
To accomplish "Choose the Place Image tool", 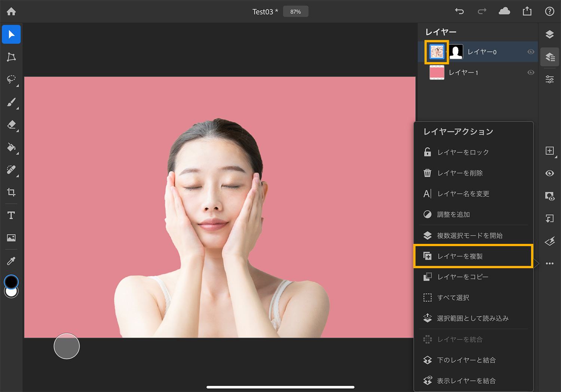I will 11,238.
